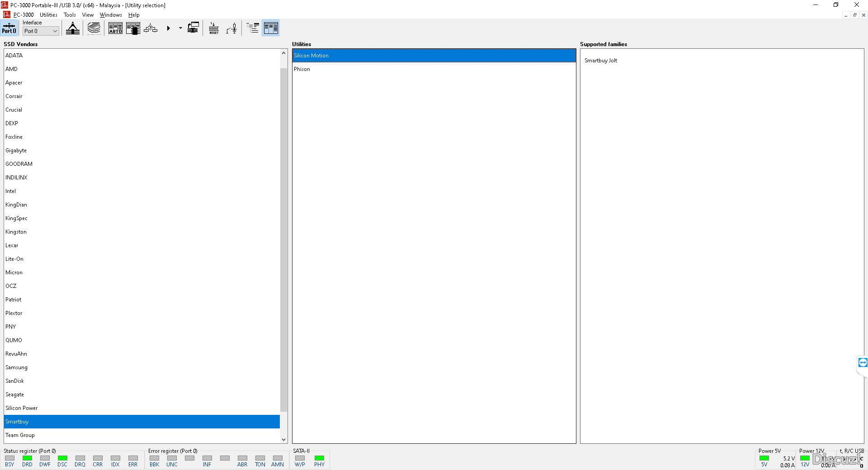
Task: Open the Windows menu
Action: click(111, 15)
